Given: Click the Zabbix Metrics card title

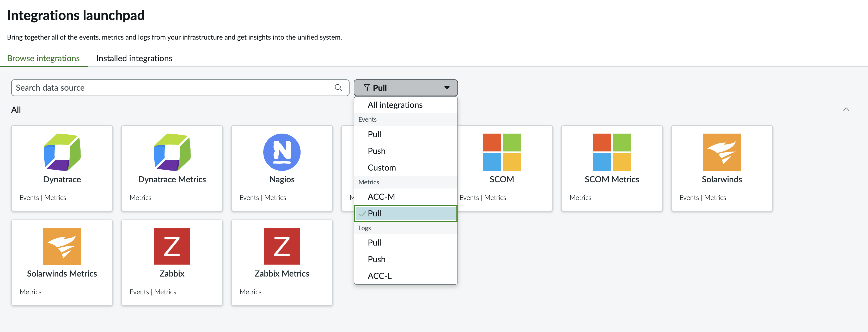Looking at the screenshot, I should tap(282, 274).
